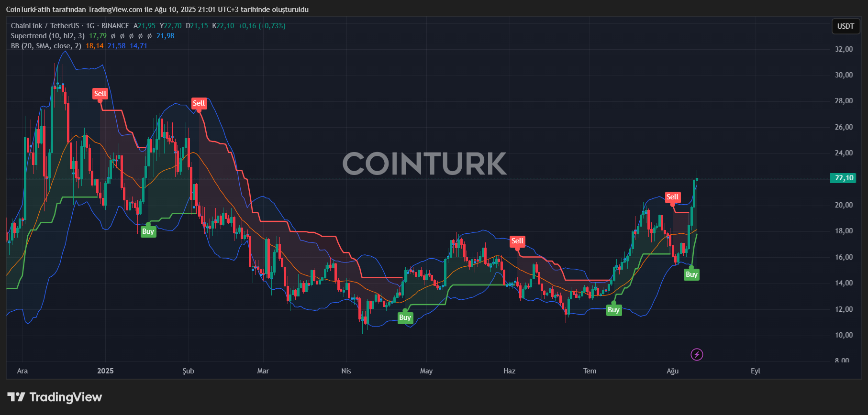868x415 pixels.
Task: Click the Haz month label on time axis
Action: 510,371
